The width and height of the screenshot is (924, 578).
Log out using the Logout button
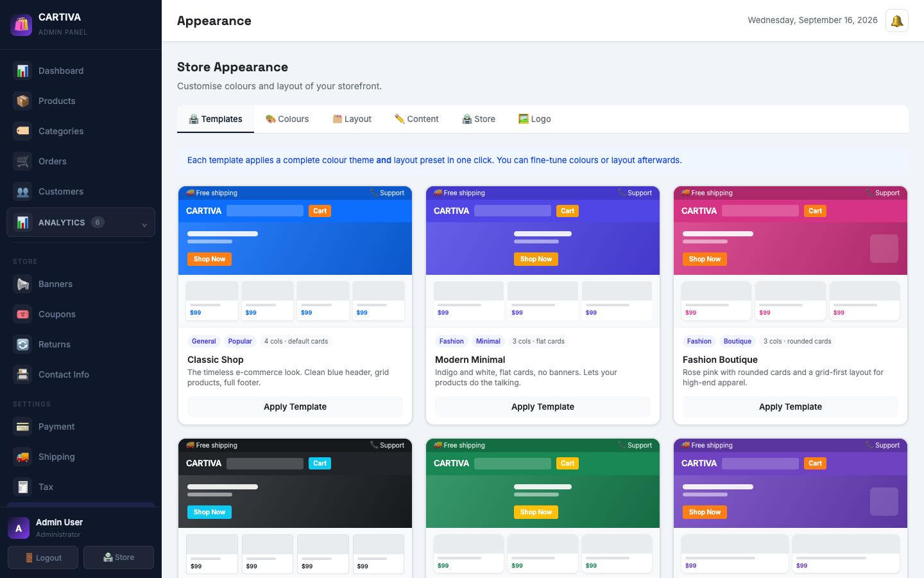coord(43,557)
